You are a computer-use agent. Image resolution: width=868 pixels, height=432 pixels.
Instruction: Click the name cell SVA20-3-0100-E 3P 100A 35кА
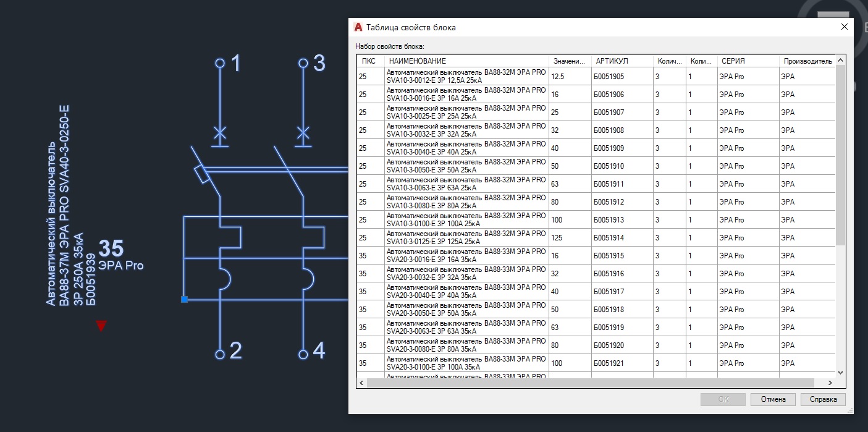(x=467, y=363)
